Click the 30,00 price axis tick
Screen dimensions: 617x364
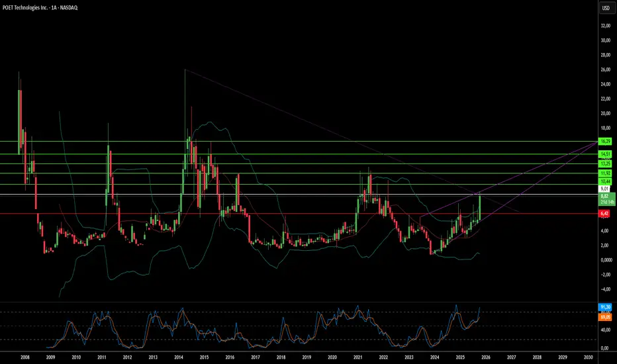click(606, 40)
